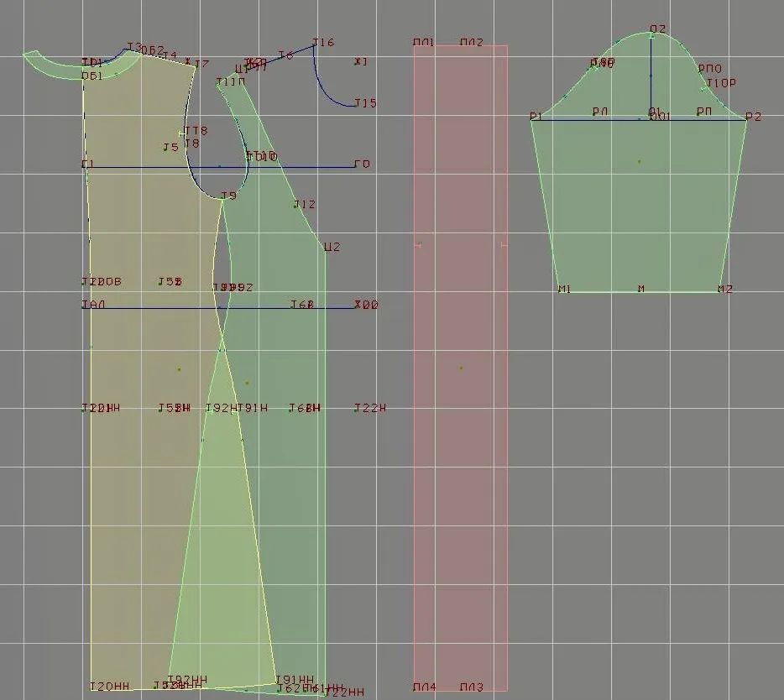Select the sleeve cap top point O2

pyautogui.click(x=651, y=34)
